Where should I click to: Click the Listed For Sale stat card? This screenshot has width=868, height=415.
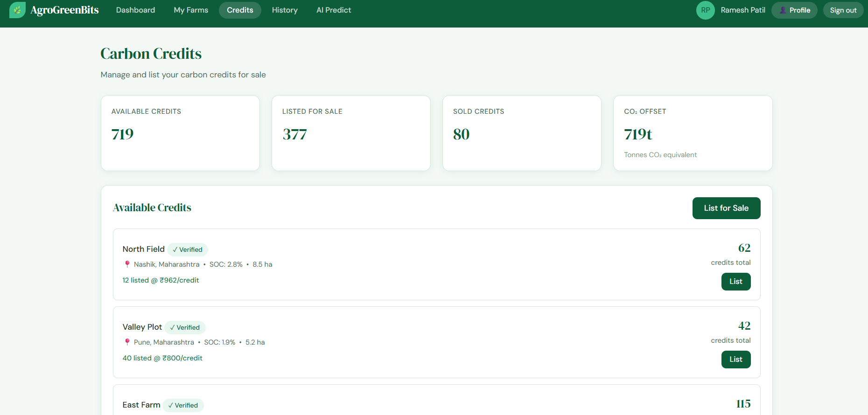pyautogui.click(x=351, y=133)
